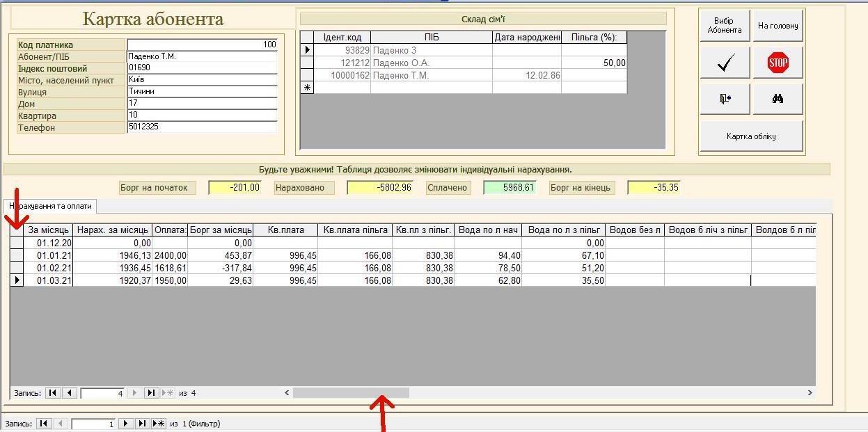
Task: Go to first record in subform navigator
Action: (54, 393)
